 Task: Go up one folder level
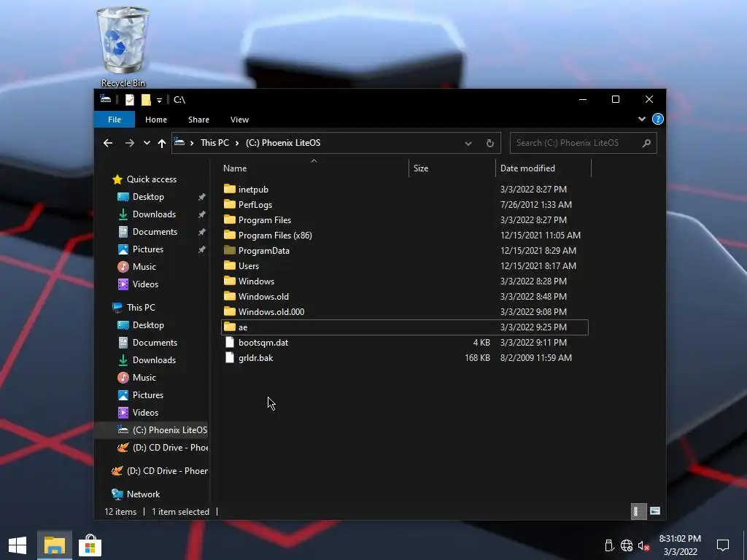point(162,143)
